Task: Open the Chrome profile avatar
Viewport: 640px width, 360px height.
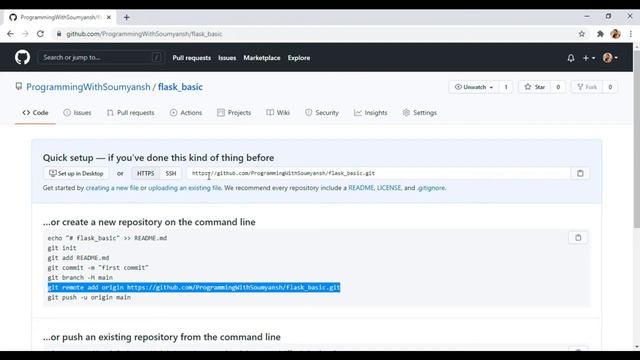Action: pos(616,34)
